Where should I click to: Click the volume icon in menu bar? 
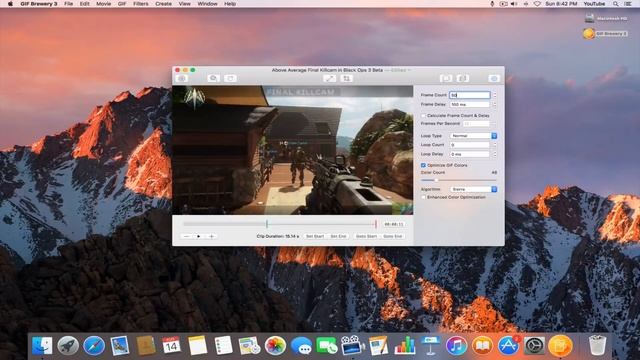click(x=514, y=4)
